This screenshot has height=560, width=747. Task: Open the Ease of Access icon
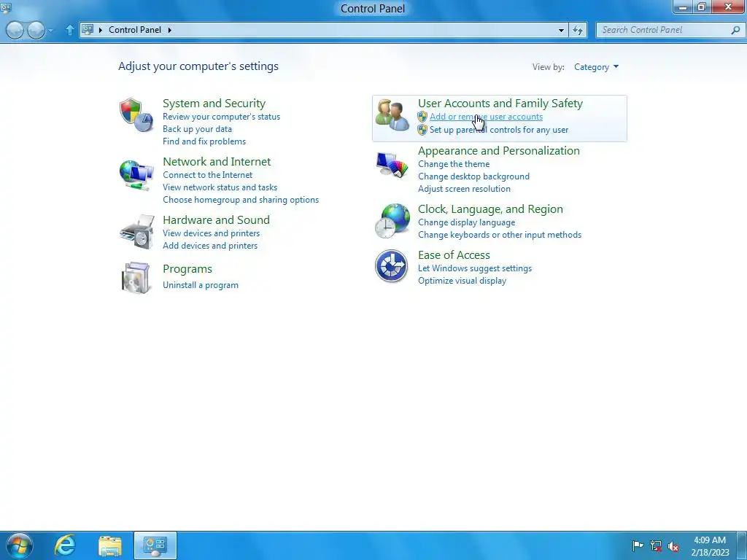391,265
